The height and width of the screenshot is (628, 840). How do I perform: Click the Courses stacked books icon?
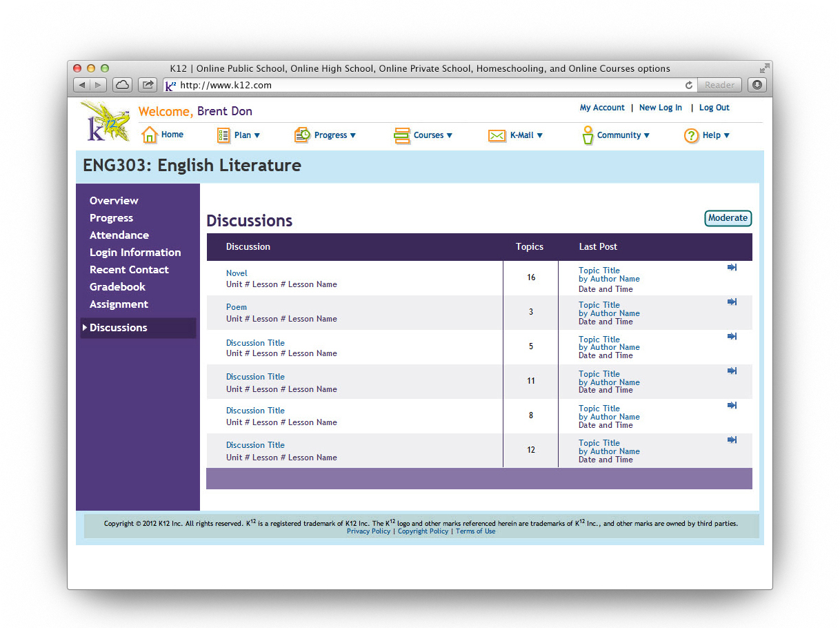pos(401,135)
